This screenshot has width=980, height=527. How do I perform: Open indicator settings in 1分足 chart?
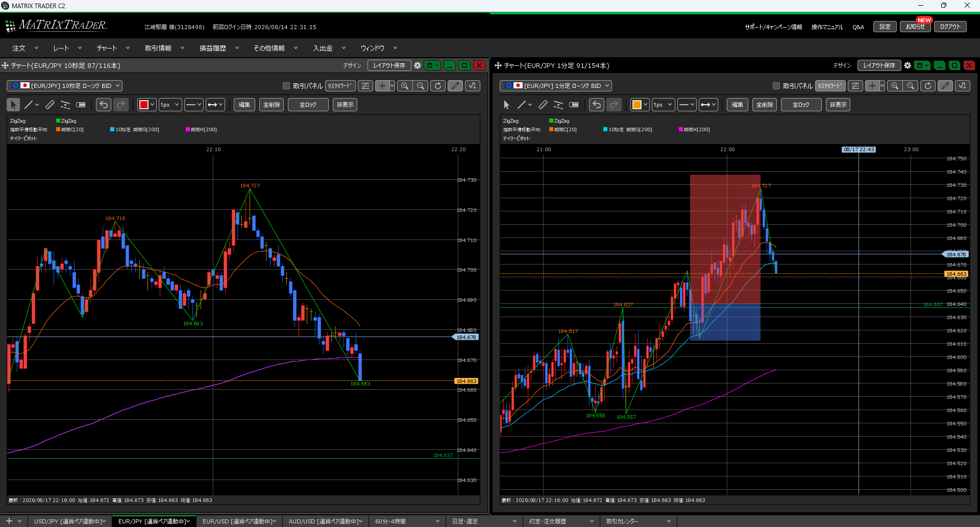(x=963, y=86)
